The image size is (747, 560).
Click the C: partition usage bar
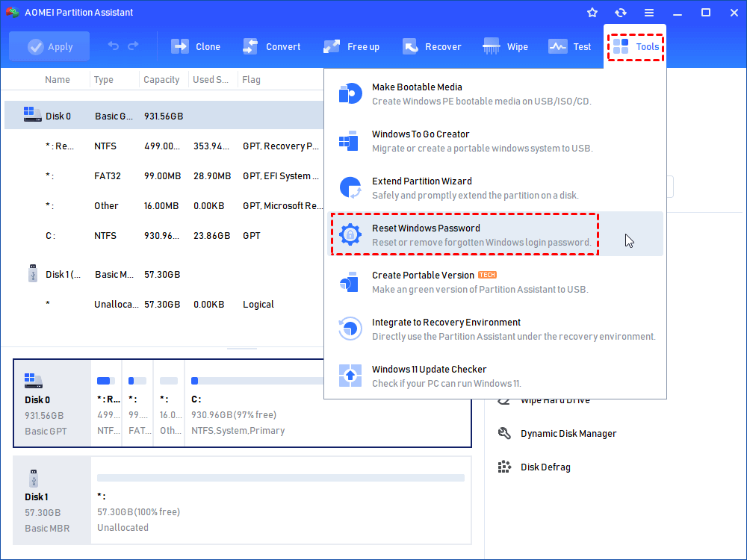254,381
